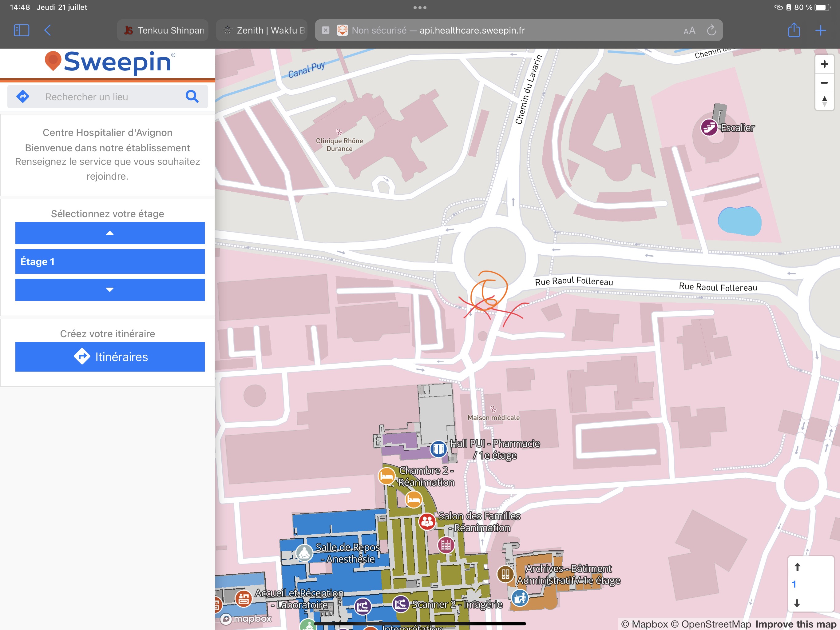This screenshot has height=630, width=840.
Task: Go down one floor in sidebar
Action: [x=110, y=289]
